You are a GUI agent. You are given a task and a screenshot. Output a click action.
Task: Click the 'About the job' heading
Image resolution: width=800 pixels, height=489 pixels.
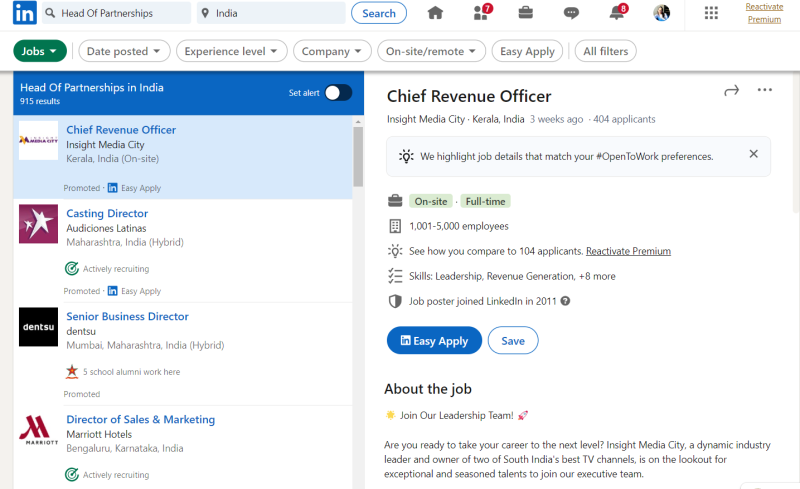428,389
